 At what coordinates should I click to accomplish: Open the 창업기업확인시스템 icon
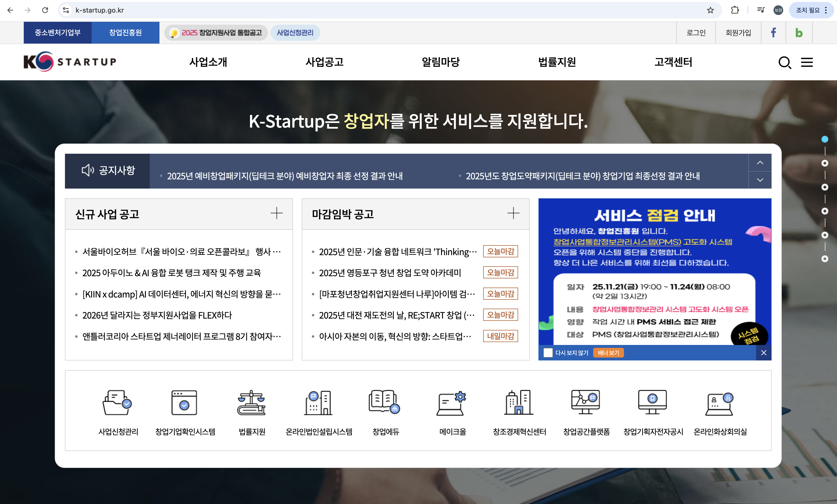click(184, 403)
